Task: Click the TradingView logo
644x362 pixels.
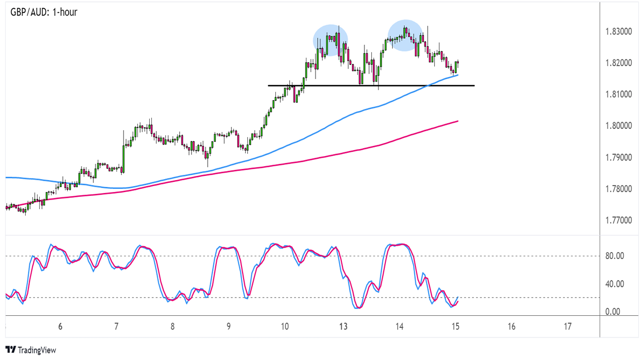Action: coord(31,350)
